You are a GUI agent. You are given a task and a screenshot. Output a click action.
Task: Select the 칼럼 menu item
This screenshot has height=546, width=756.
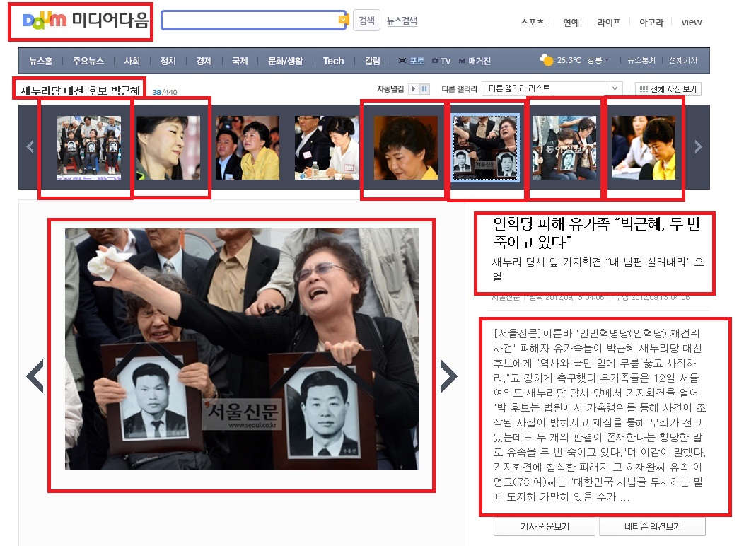(x=372, y=61)
